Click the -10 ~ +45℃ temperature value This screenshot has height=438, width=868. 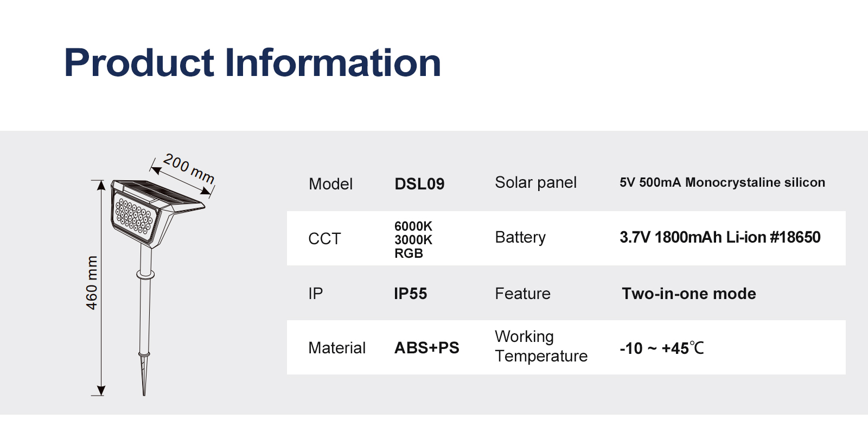coord(661,348)
